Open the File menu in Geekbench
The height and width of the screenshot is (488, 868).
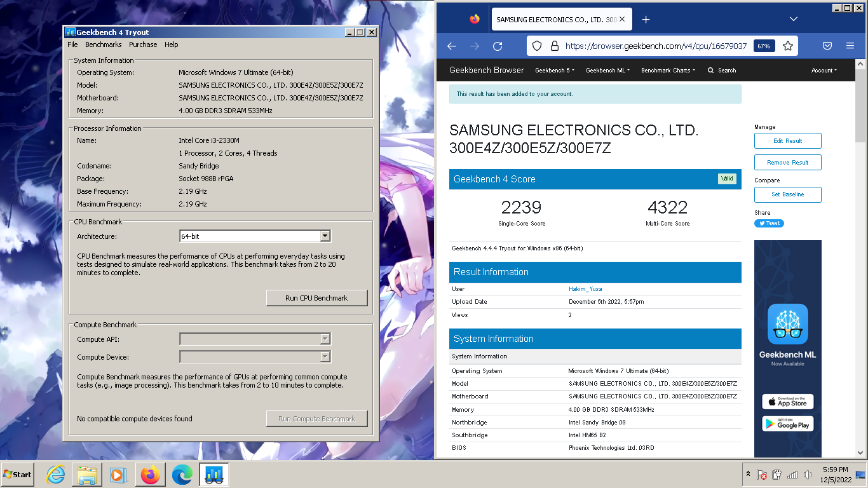point(72,45)
